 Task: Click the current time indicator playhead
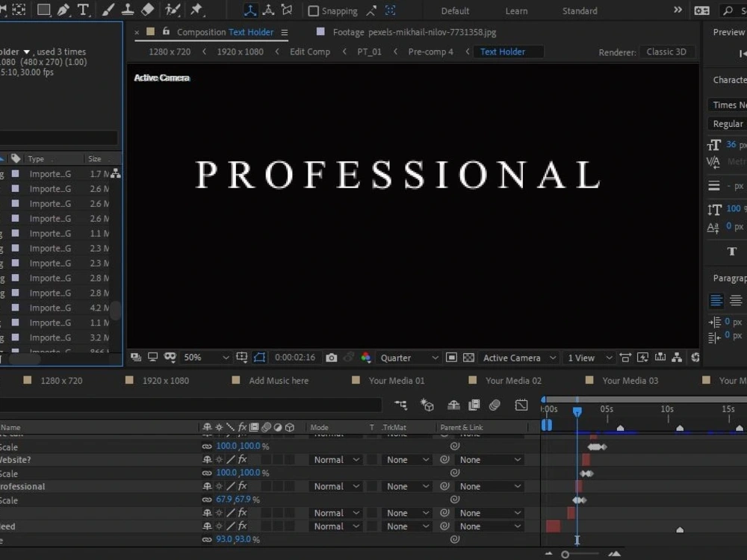click(577, 411)
